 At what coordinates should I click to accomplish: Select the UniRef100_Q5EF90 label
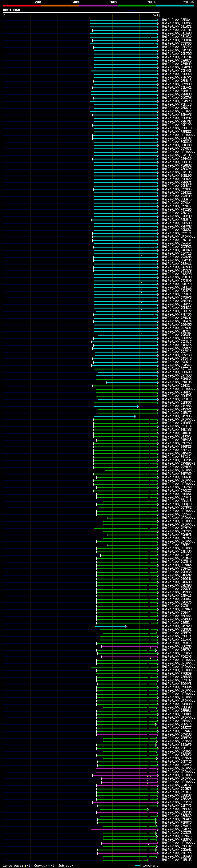(x=177, y=738)
